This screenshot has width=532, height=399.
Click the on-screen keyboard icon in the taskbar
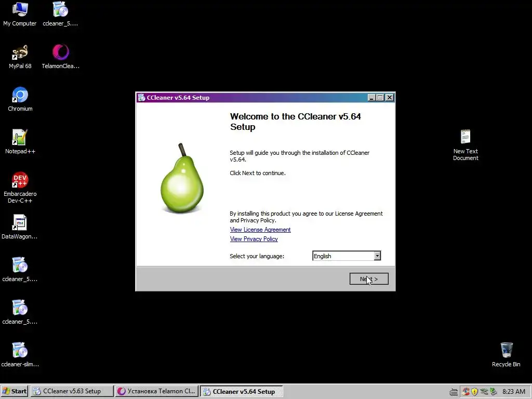point(454,392)
